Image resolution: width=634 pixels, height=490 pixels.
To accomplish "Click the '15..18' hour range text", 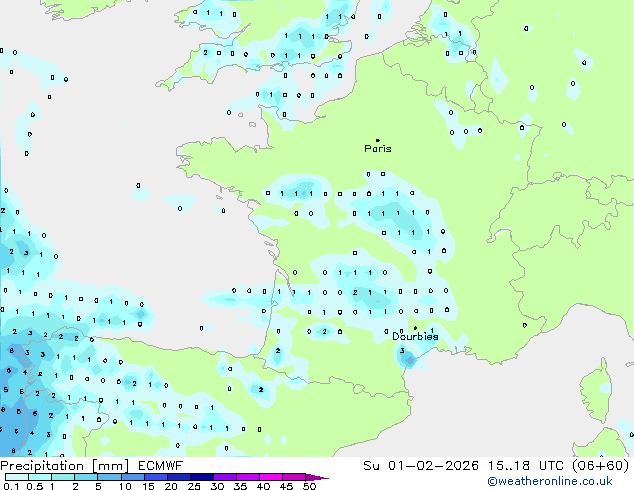I will (x=508, y=466).
